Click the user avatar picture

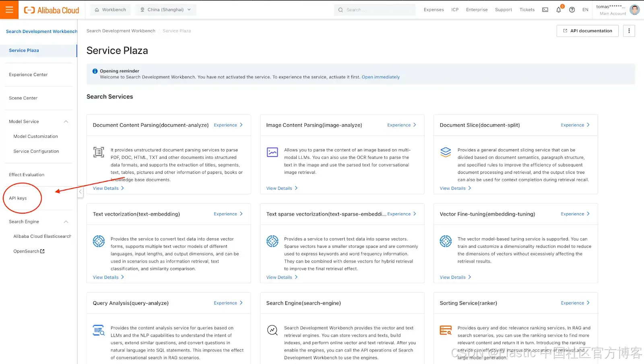coord(635,10)
